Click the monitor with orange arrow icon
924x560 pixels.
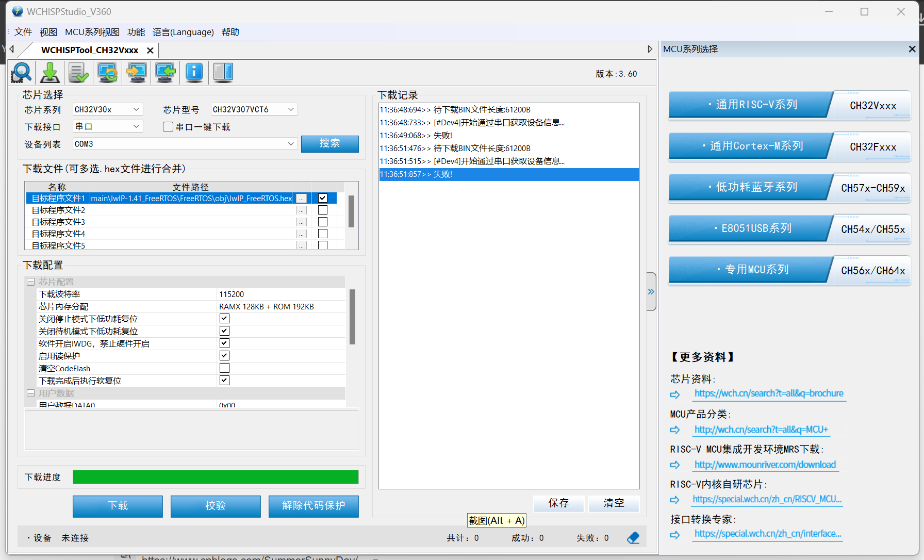[x=137, y=73]
